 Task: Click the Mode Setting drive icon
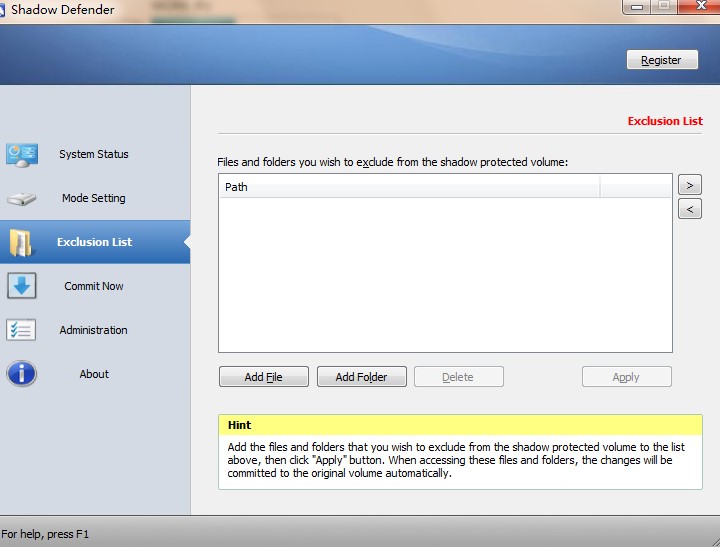pyautogui.click(x=21, y=199)
